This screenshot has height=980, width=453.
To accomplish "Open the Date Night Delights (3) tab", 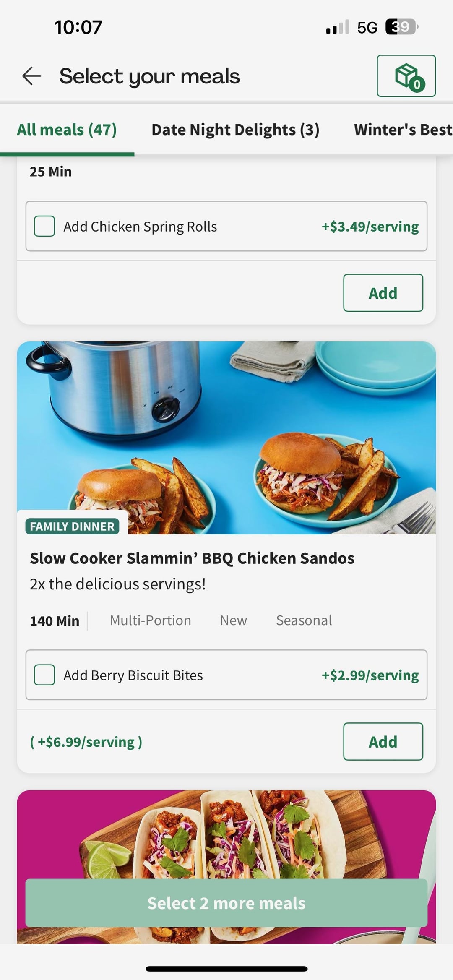I will (x=235, y=130).
